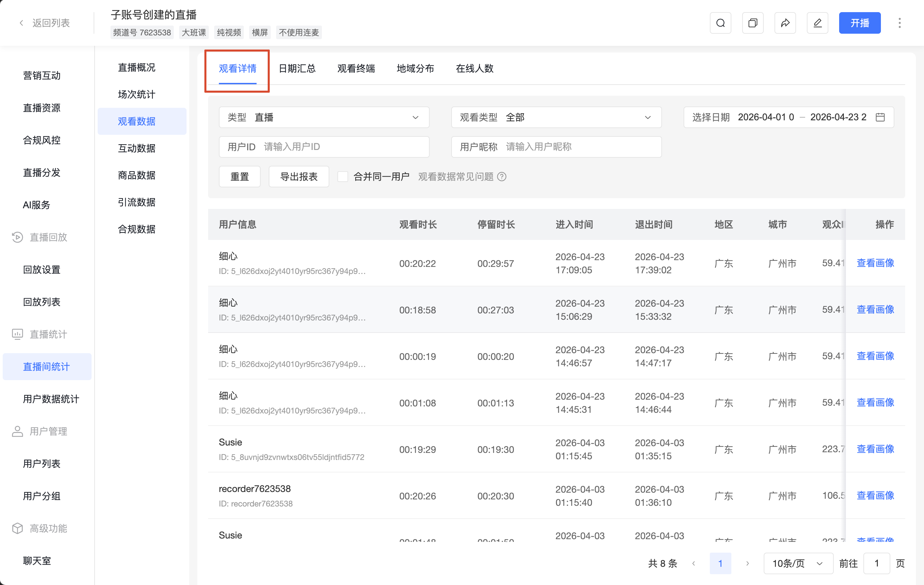Click 查看画像 for the 00:01:08 row

(875, 403)
